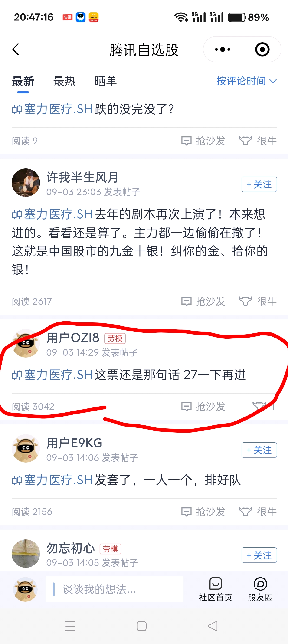Screen dimensions: 288x644
Task: Expand 按评论时间 sort dropdown
Action: 246,81
